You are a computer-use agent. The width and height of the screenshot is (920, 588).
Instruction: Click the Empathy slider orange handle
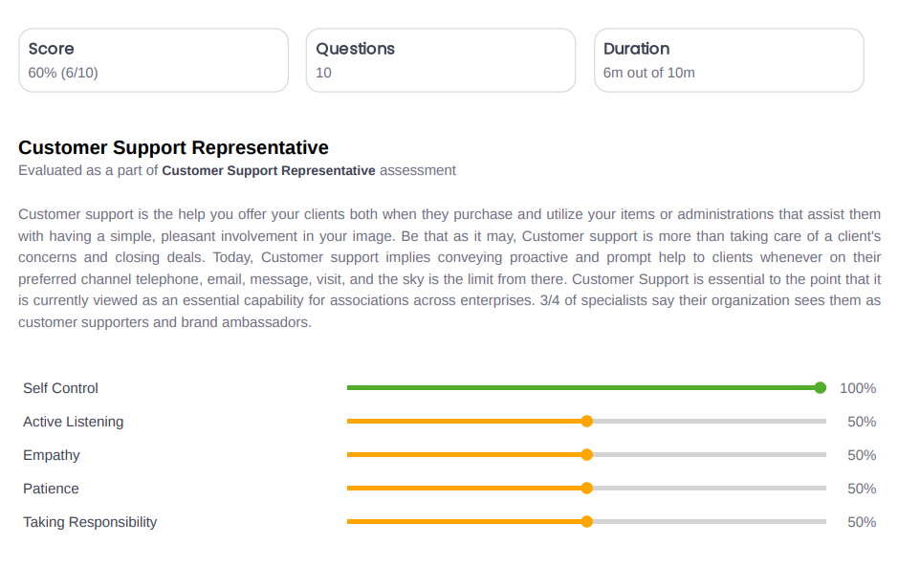click(x=587, y=455)
